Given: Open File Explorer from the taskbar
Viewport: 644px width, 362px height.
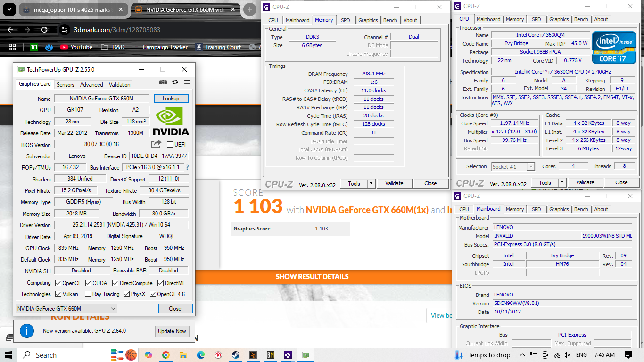Looking at the screenshot, I should (x=183, y=355).
